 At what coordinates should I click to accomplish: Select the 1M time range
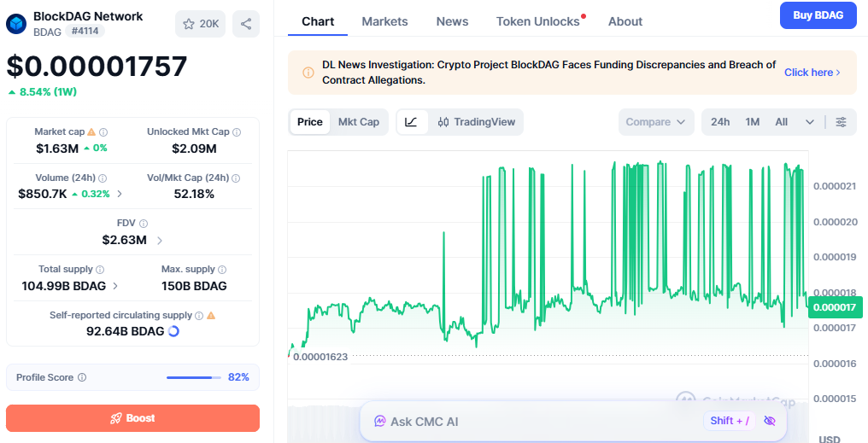click(753, 122)
